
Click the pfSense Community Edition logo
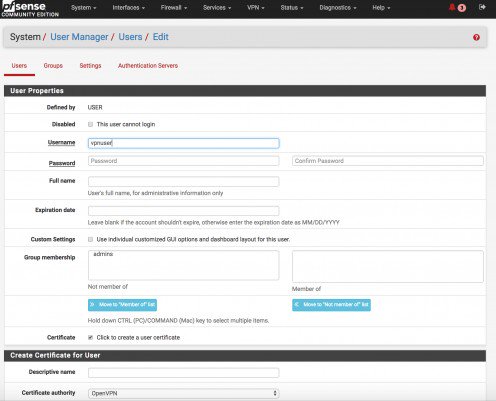30,9
